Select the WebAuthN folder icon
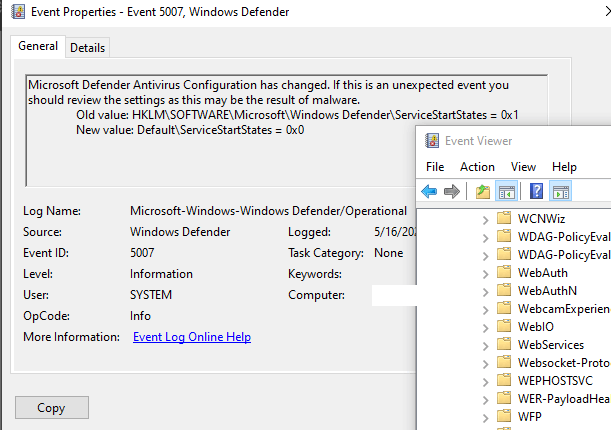Viewport: 611px width, 430px height. pos(504,290)
